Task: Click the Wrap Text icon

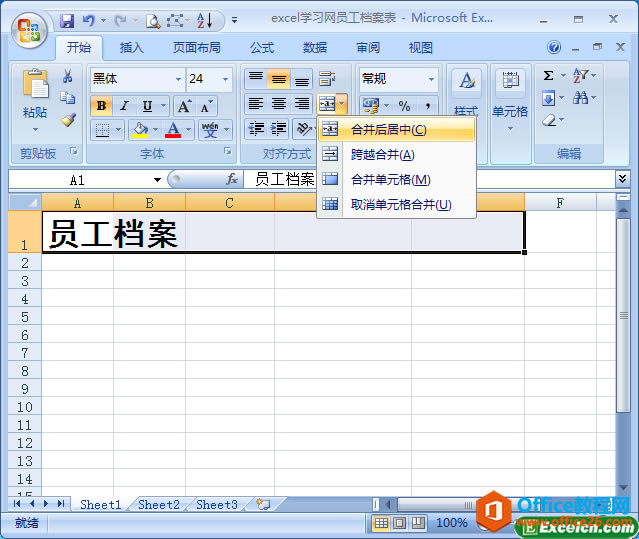Action: [x=327, y=79]
